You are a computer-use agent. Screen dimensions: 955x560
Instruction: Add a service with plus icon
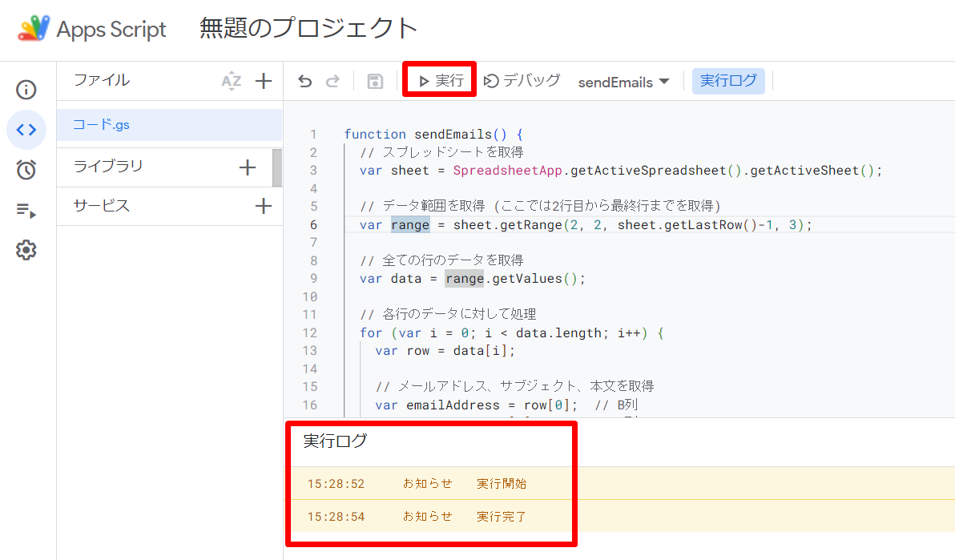tap(263, 206)
